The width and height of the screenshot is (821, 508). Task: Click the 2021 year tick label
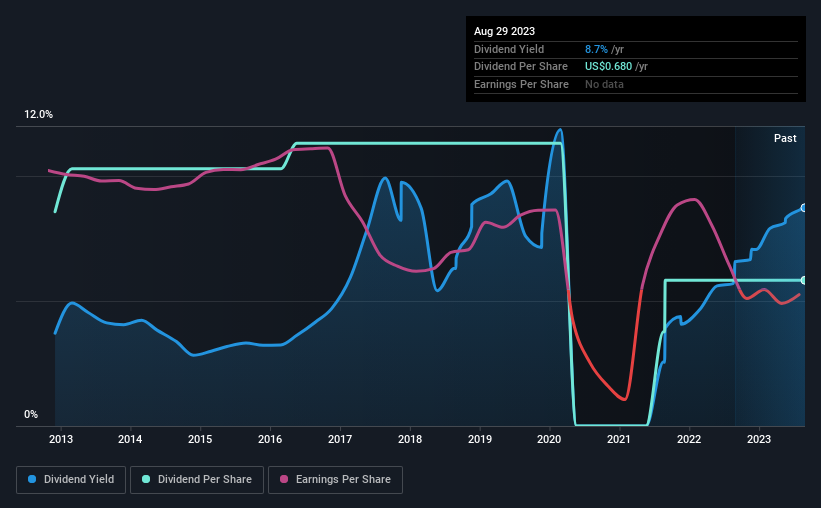[x=619, y=439]
